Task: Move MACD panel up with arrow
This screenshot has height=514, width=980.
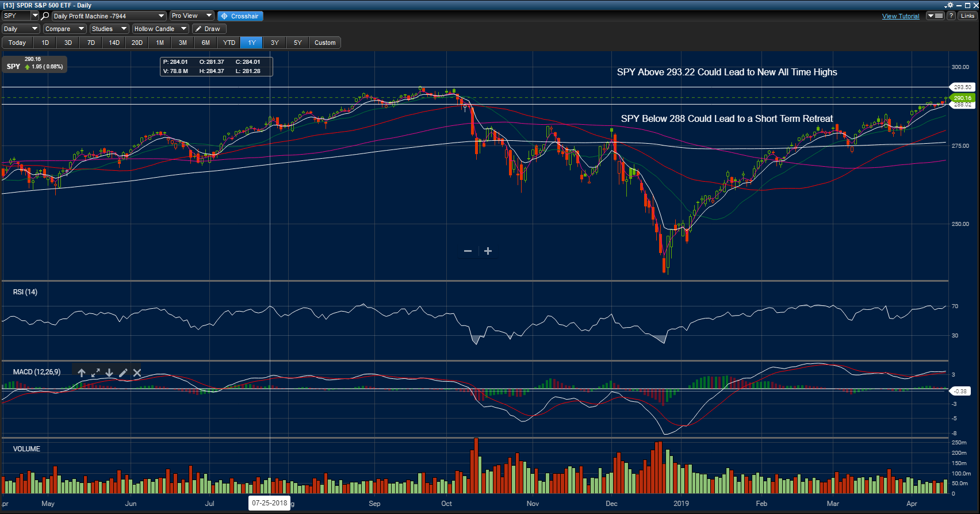Action: 82,373
